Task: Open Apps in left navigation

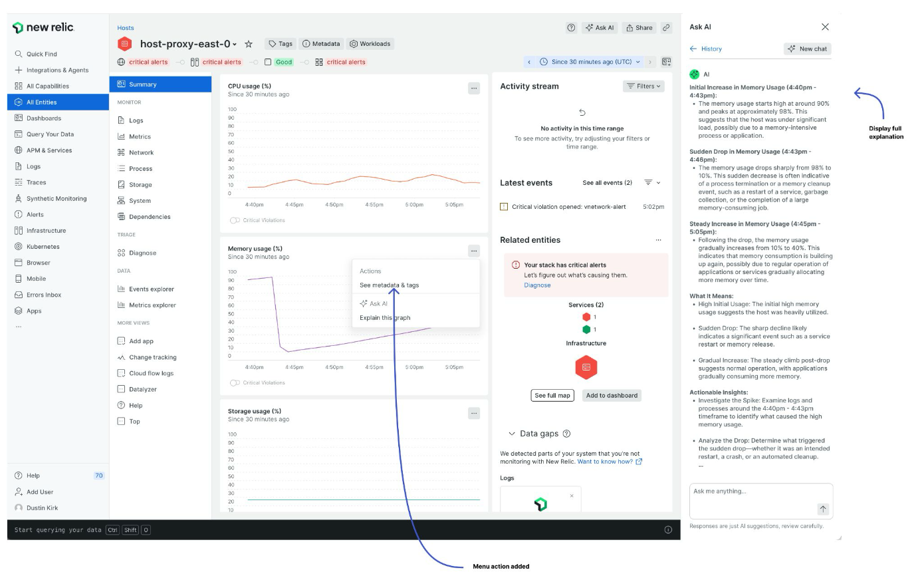Action: [28, 311]
